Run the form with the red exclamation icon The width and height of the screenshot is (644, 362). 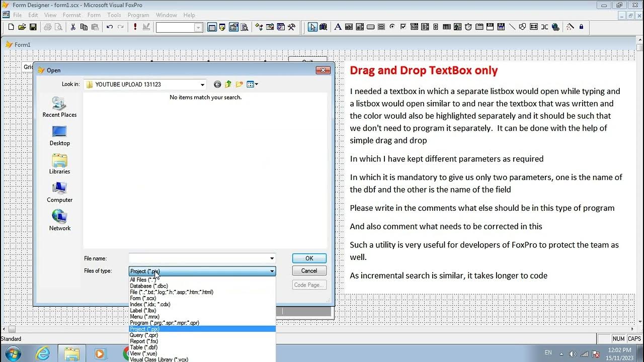[135, 27]
